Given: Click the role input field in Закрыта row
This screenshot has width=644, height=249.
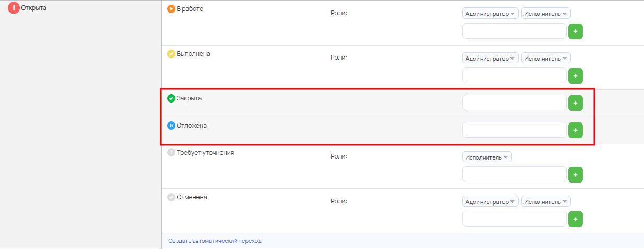Looking at the screenshot, I should pyautogui.click(x=514, y=103).
